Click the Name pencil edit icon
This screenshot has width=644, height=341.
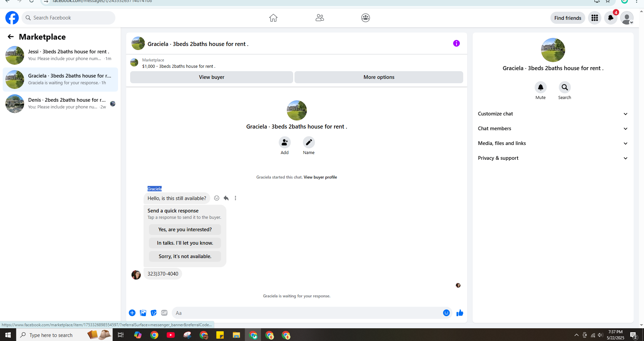(309, 142)
